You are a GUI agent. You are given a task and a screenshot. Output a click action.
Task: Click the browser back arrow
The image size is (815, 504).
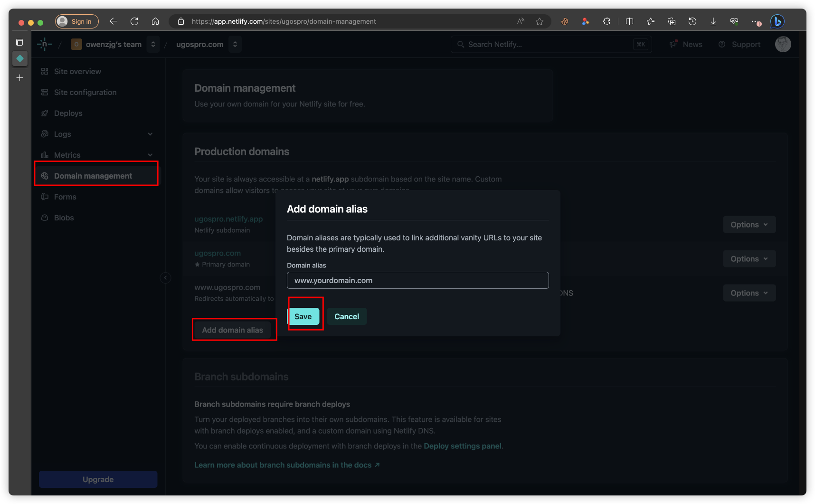coord(113,21)
